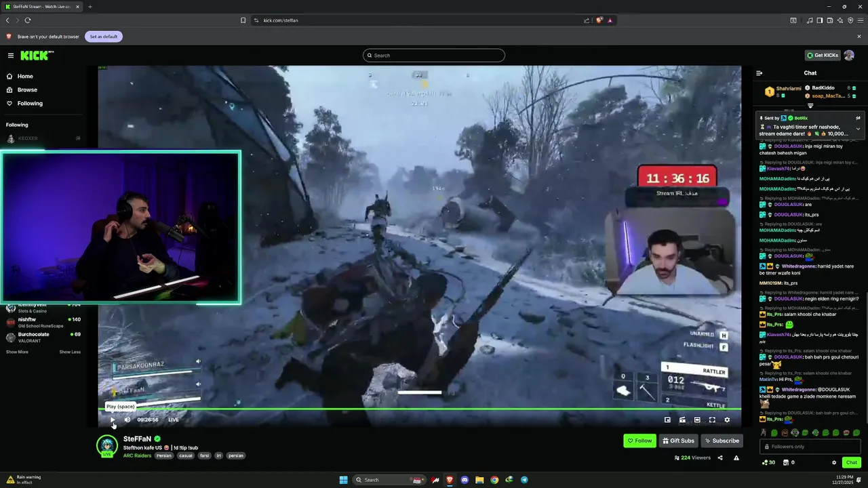The image size is (868, 488).
Task: Open Windows Start menu
Action: coord(344,480)
